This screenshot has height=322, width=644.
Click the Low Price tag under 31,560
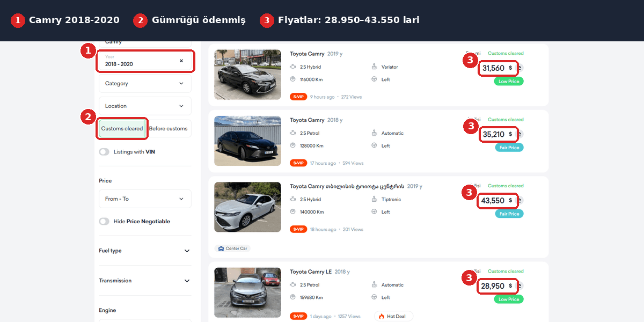(509, 82)
